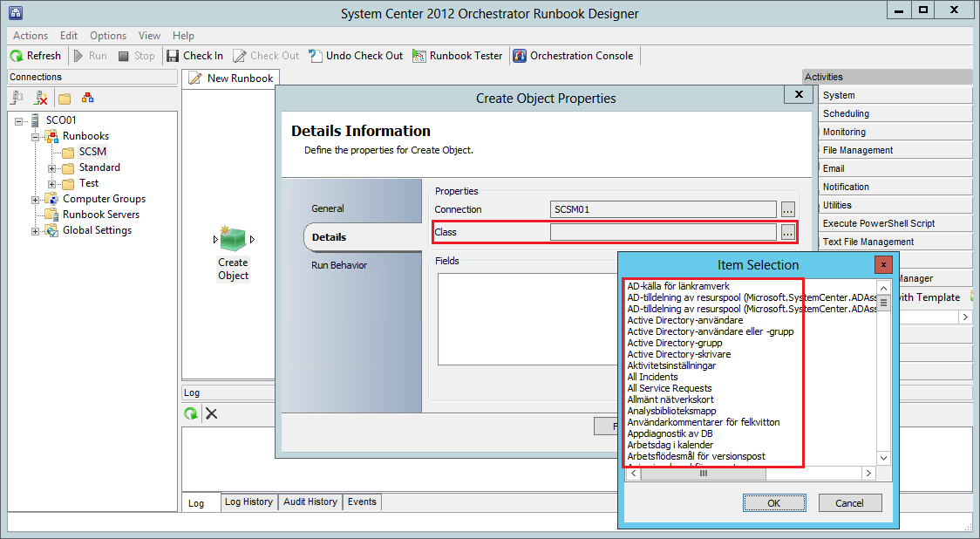The image size is (980, 539).
Task: Switch to the Log History tab
Action: point(248,501)
